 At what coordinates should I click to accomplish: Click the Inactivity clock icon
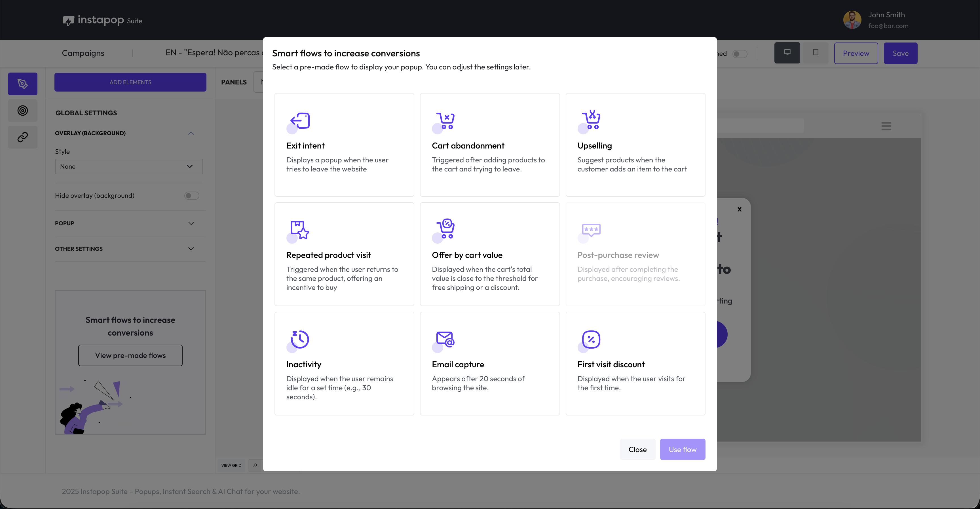coord(300,339)
